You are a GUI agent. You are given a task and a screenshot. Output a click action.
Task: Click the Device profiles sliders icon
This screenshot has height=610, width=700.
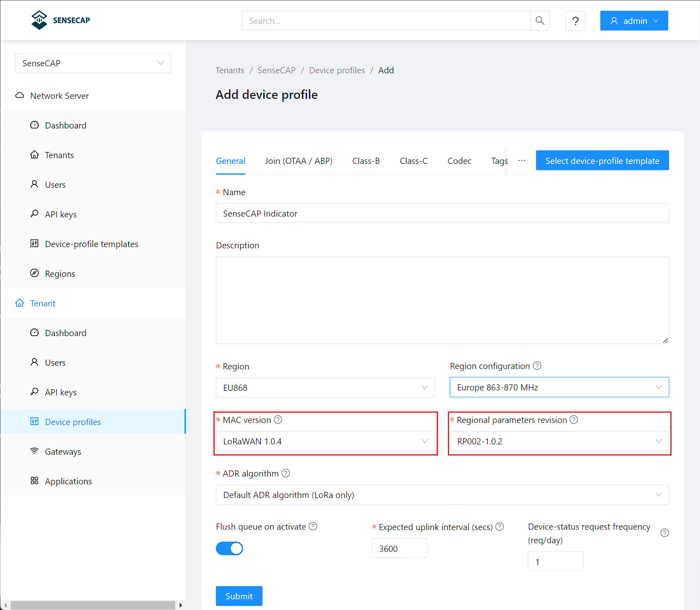(35, 421)
